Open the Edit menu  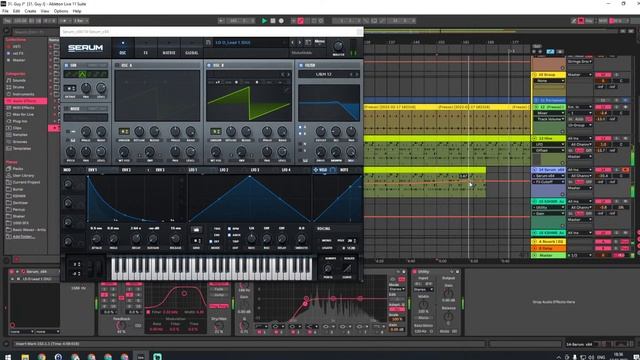click(16, 11)
